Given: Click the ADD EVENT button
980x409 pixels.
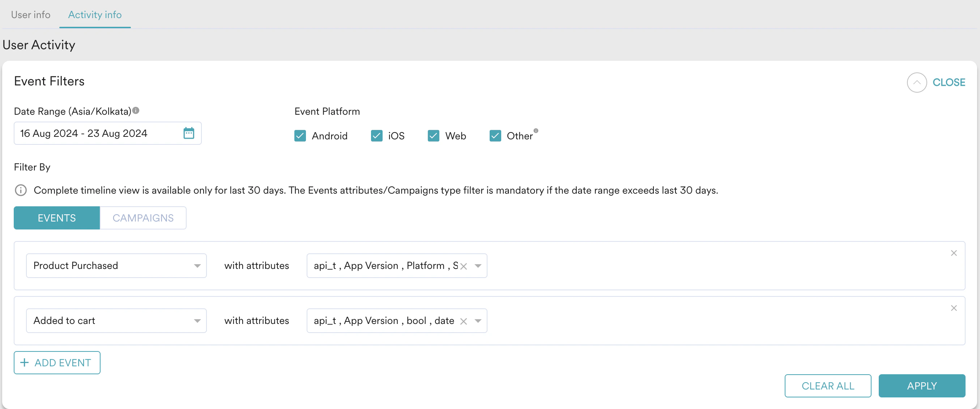Looking at the screenshot, I should click(x=57, y=363).
